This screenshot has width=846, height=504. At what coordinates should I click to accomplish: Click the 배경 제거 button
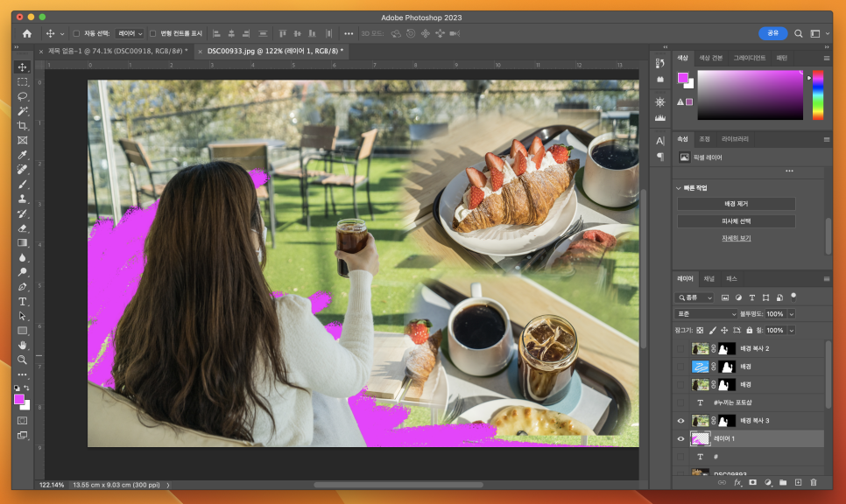coord(737,204)
